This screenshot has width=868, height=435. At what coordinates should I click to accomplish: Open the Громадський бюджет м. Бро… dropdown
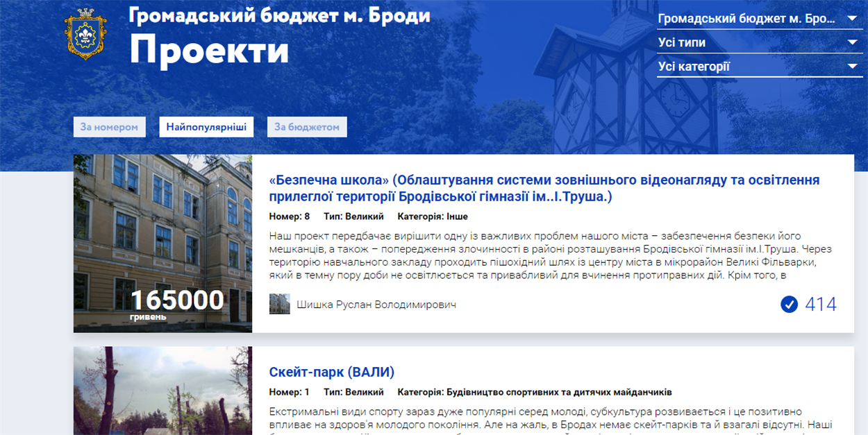[746, 19]
